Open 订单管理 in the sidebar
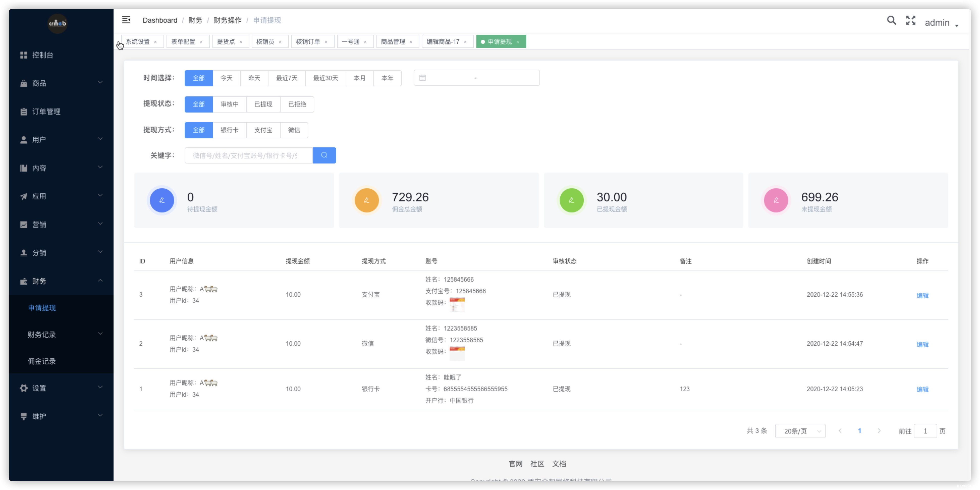 tap(46, 112)
